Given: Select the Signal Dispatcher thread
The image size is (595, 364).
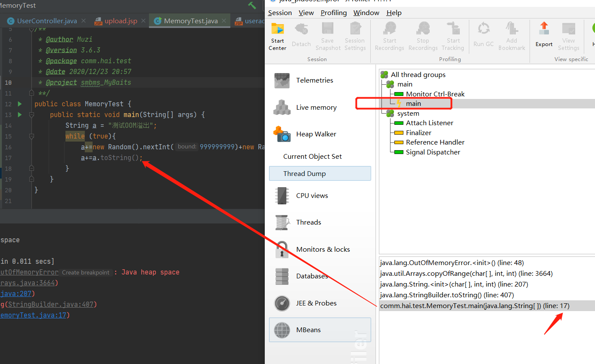Looking at the screenshot, I should pos(433,152).
